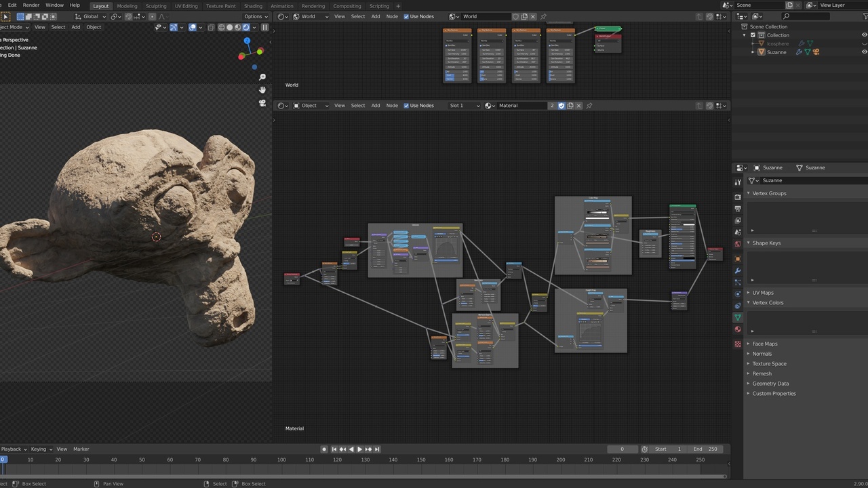868x488 pixels.
Task: Toggle camera view with the camera icon
Action: pyautogui.click(x=262, y=103)
